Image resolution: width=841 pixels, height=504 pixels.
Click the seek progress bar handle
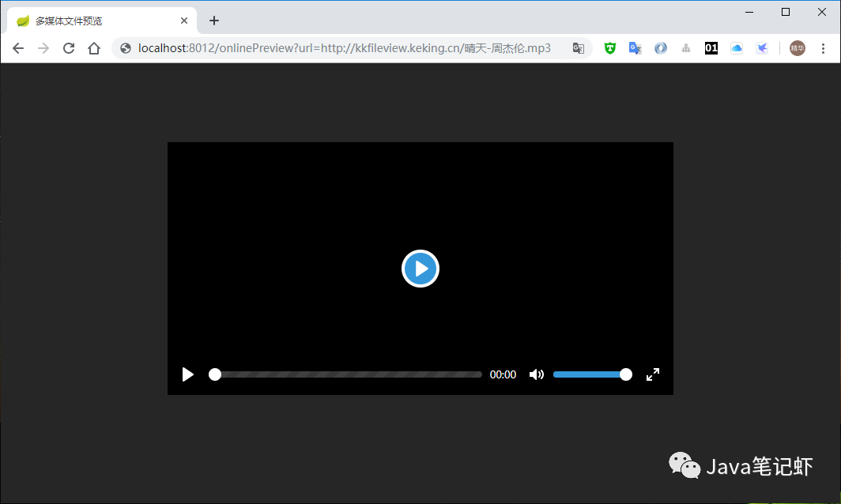pyautogui.click(x=214, y=374)
